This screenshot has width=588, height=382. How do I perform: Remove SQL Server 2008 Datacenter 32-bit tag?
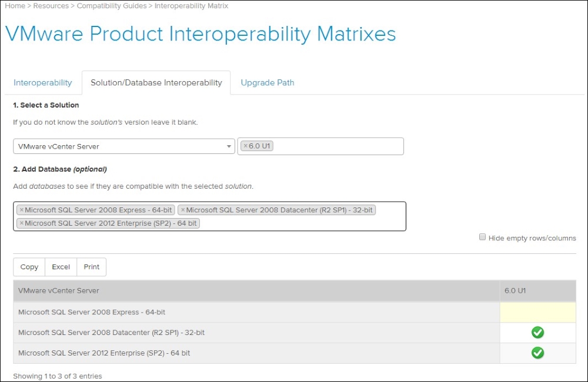point(183,210)
